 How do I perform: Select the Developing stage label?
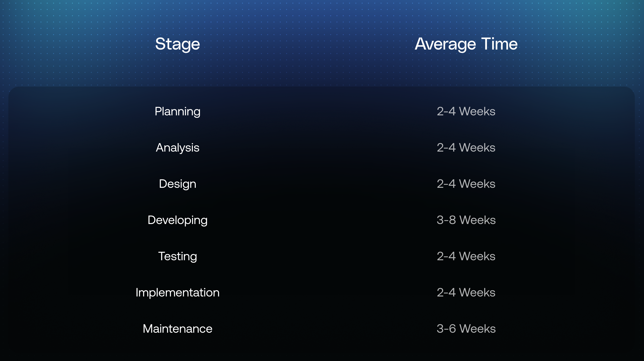pyautogui.click(x=177, y=220)
